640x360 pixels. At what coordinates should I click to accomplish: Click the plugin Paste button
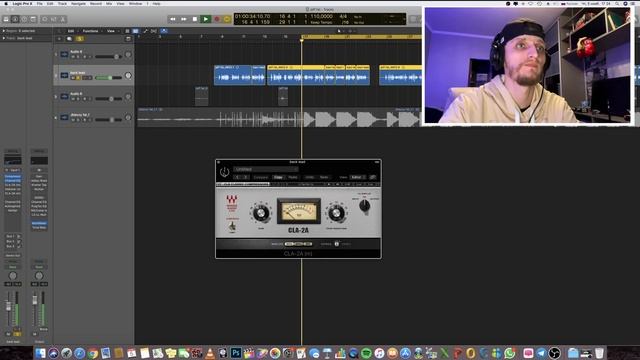(293, 177)
